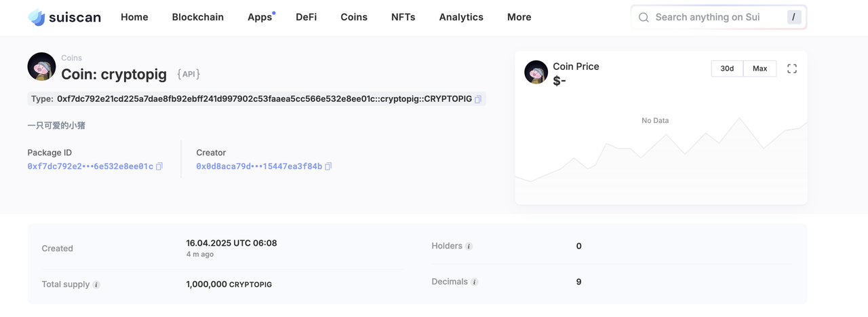Open the API link beside coin name
Screen dimensions: 868x317
(189, 74)
